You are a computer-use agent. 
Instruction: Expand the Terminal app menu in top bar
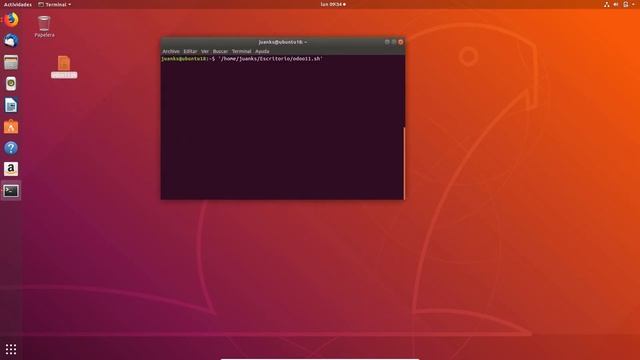tap(55, 4)
